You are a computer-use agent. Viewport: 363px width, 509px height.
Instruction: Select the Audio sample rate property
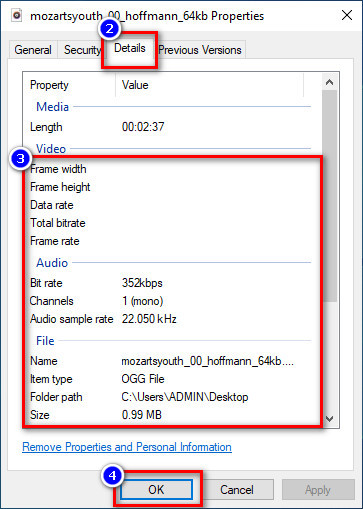[x=72, y=319]
